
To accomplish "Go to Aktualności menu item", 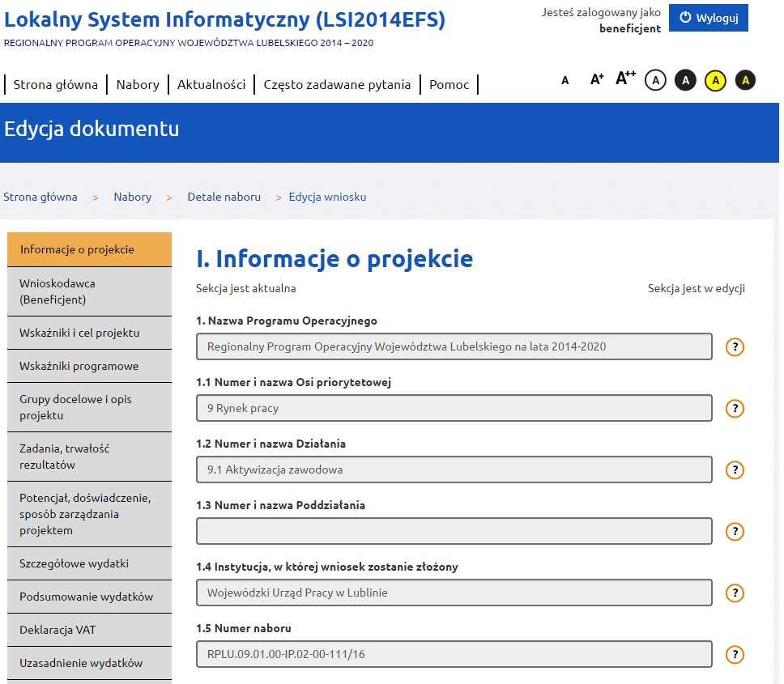I will (211, 84).
